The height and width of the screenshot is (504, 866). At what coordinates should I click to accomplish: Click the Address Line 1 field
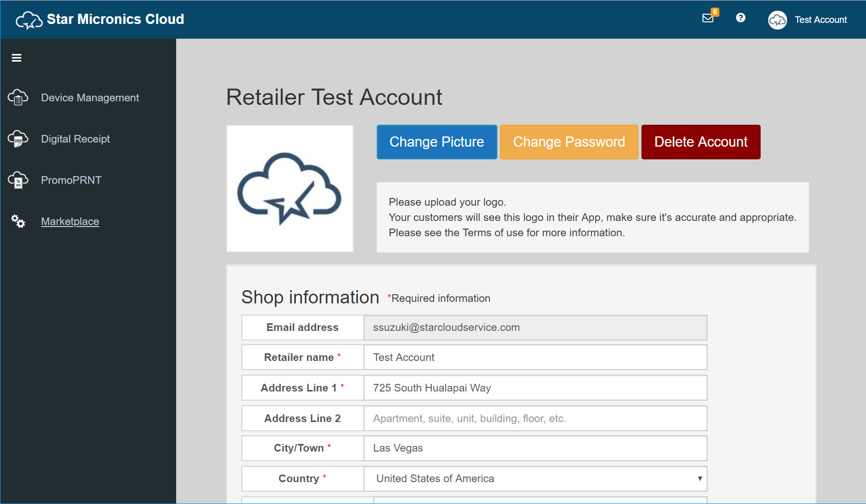click(x=536, y=388)
